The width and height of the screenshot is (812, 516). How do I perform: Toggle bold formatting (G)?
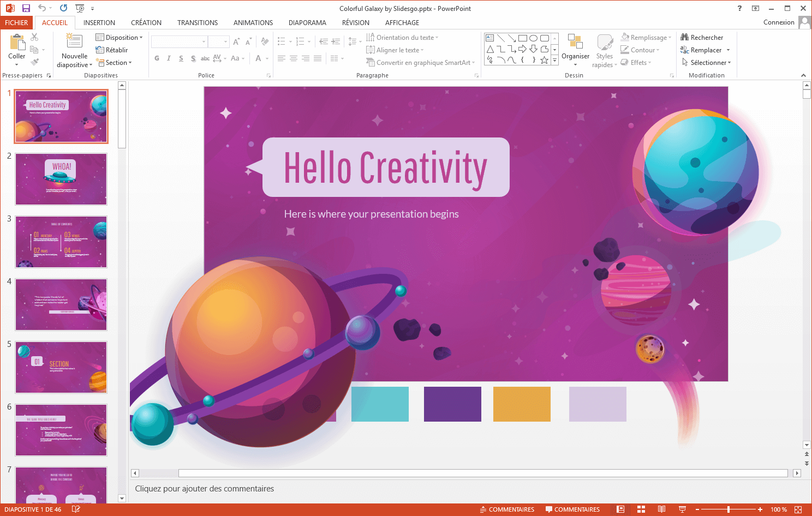click(157, 58)
